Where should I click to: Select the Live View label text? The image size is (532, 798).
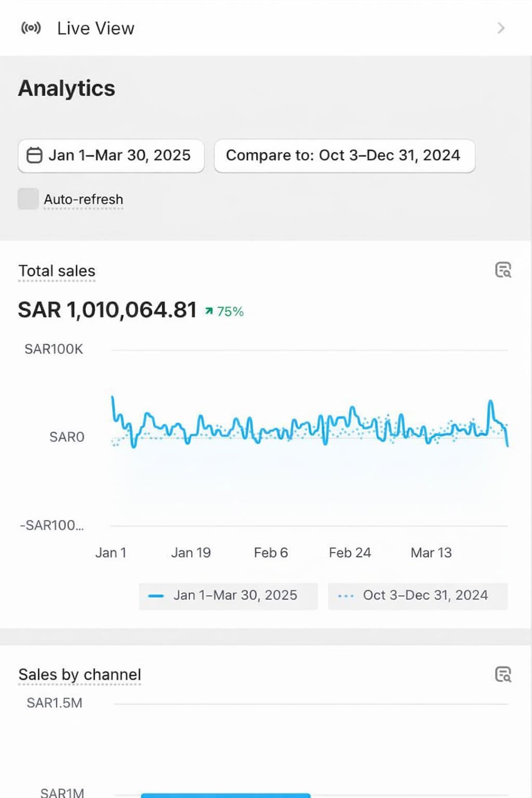[x=96, y=29]
